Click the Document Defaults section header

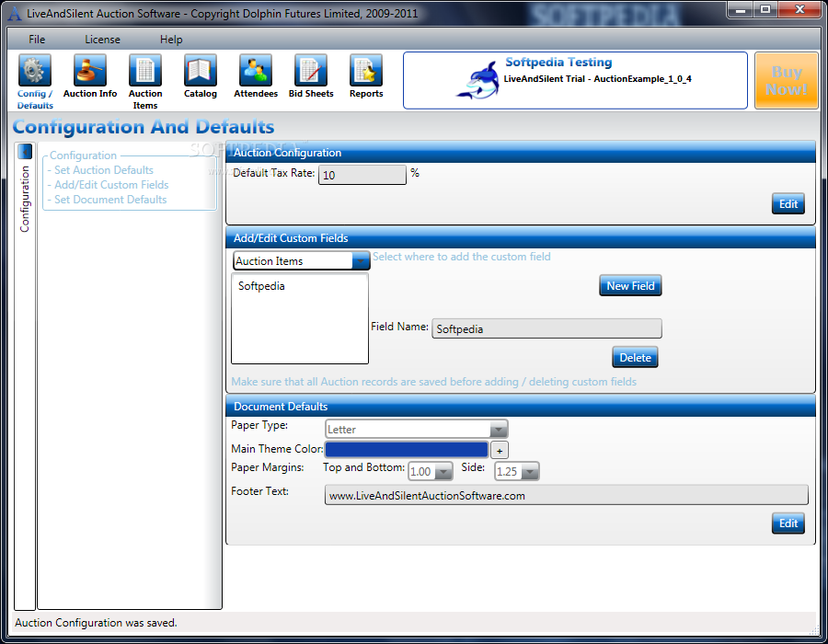[x=521, y=407]
